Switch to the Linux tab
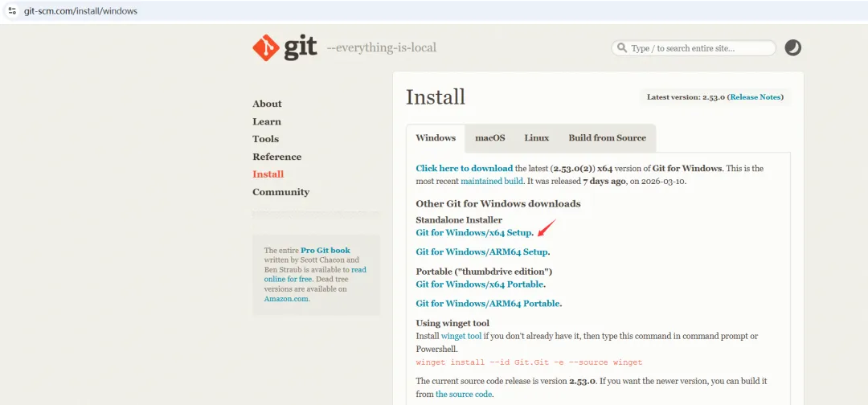Viewport: 868px width, 405px height. pyautogui.click(x=536, y=137)
